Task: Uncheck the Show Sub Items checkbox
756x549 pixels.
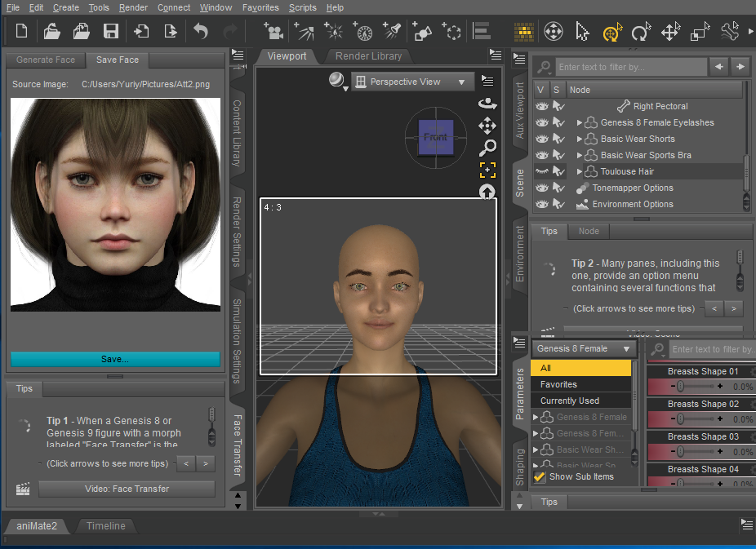Action: (540, 476)
